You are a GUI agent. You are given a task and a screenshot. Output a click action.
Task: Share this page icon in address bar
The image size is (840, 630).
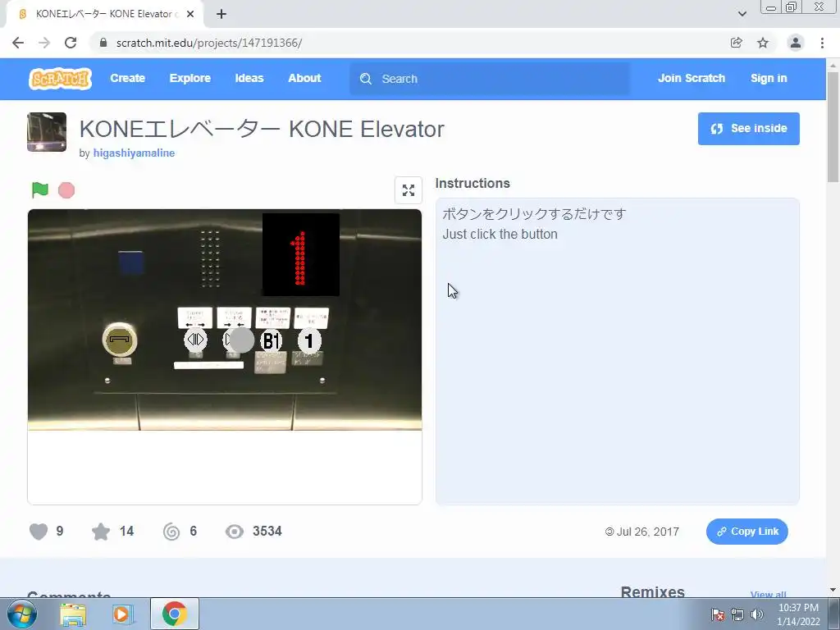[x=737, y=43]
